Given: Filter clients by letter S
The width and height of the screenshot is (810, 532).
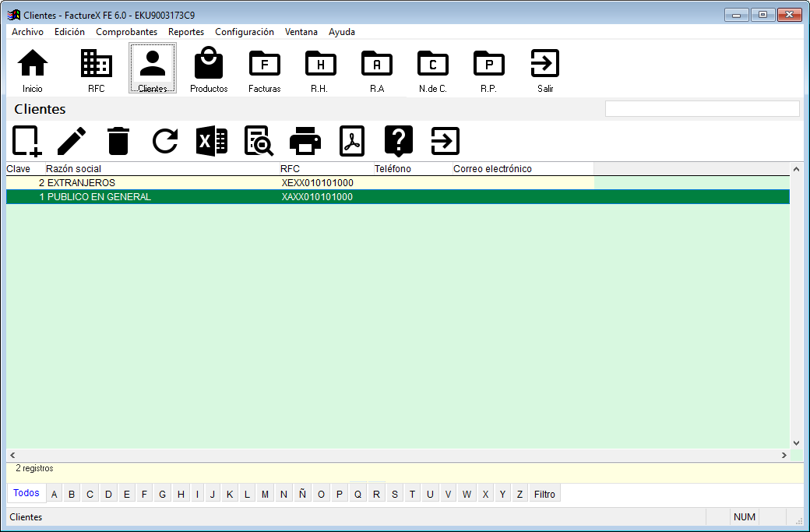Looking at the screenshot, I should [x=395, y=495].
